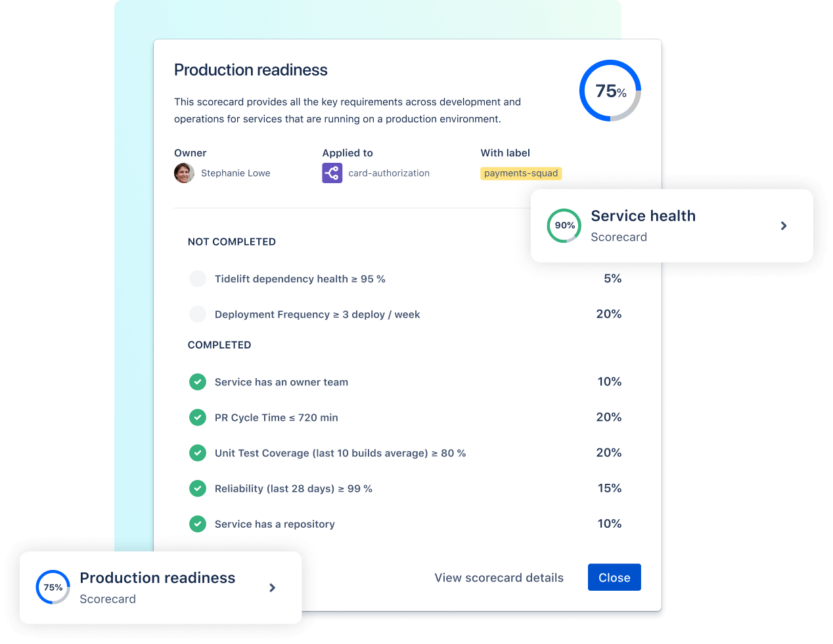Click the check icon next to Unit Test Coverage

click(198, 453)
